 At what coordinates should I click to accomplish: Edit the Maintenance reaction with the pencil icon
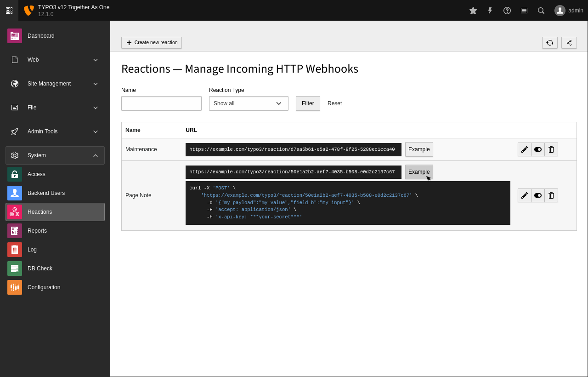pyautogui.click(x=524, y=149)
